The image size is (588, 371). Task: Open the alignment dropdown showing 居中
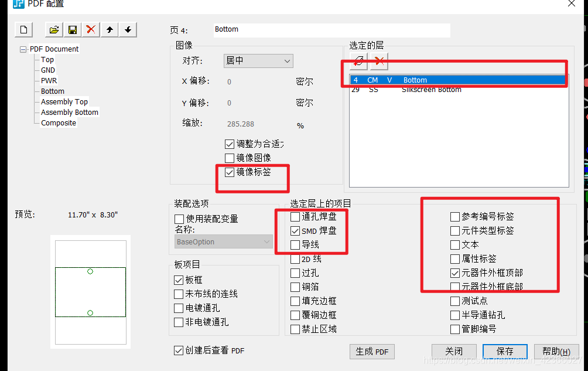coord(258,61)
